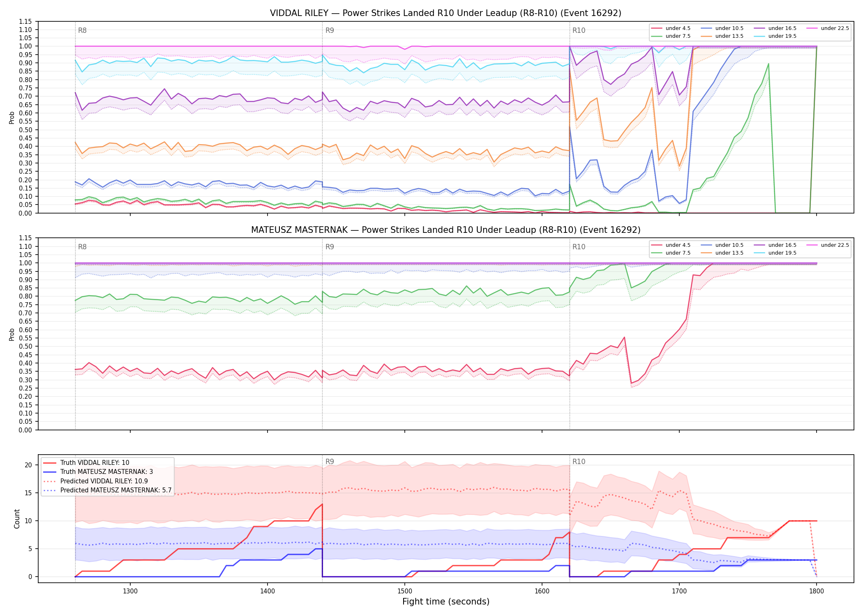The width and height of the screenshot is (863, 616).
Task: Click the R10 round marker in Viddal Riley chart
Action: (x=579, y=30)
